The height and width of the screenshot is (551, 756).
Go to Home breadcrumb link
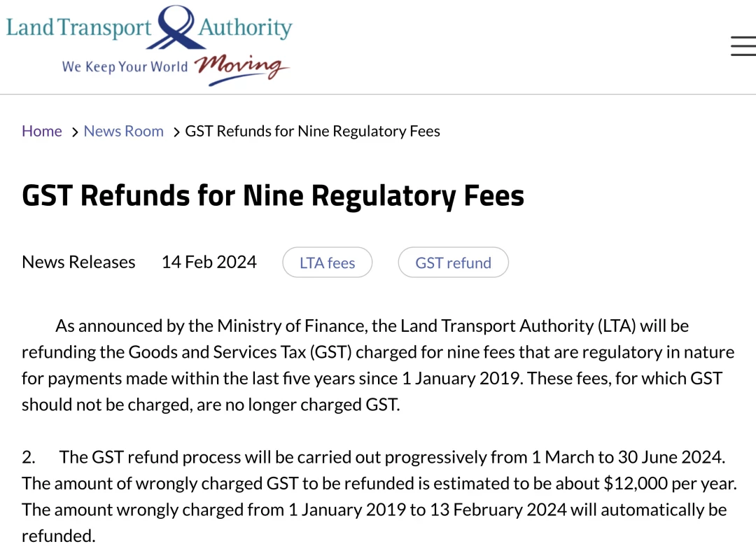(42, 131)
